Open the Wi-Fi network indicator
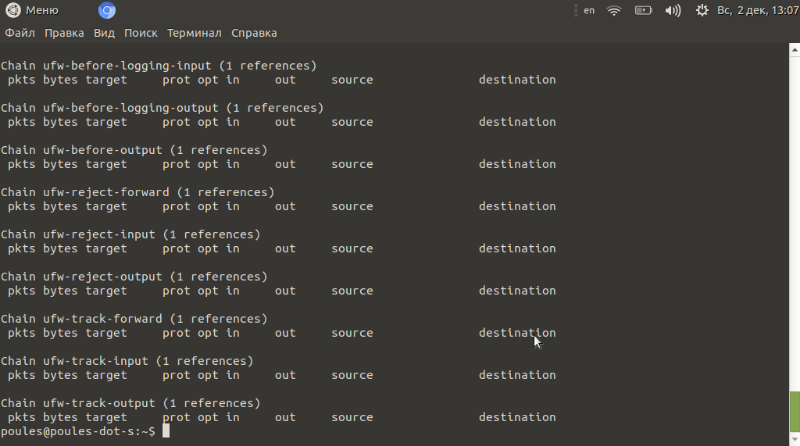The width and height of the screenshot is (800, 446). tap(614, 10)
